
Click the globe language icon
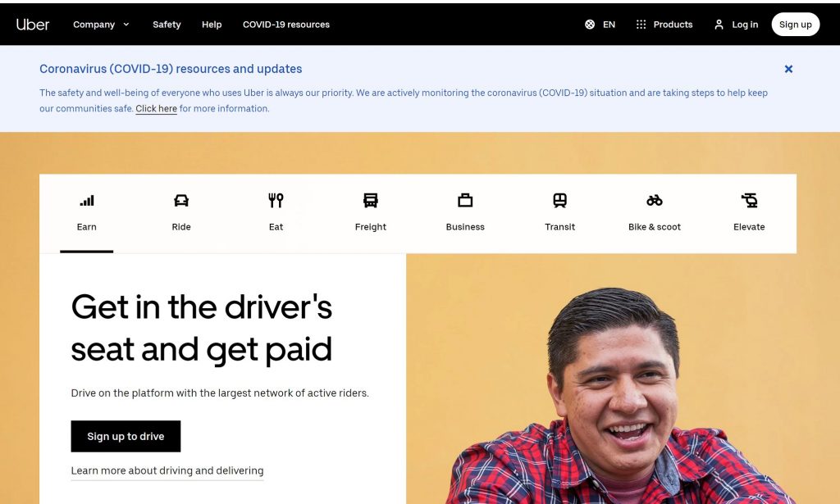point(590,25)
